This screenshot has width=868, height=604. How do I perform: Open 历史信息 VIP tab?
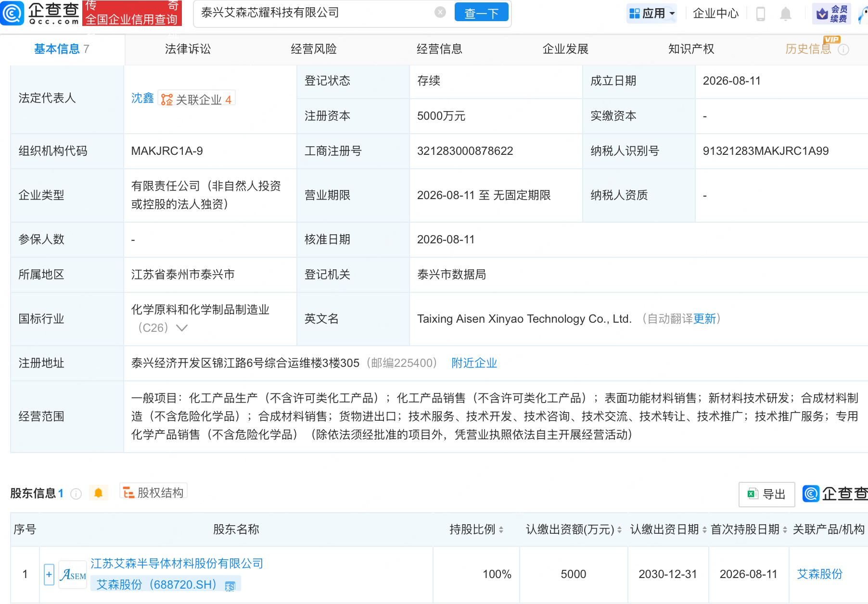808,49
